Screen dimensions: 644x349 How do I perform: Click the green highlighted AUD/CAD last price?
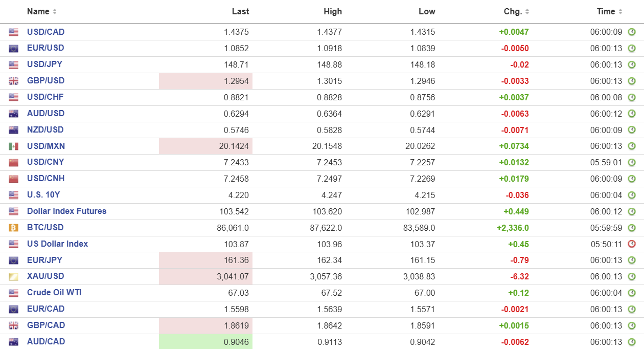[205, 342]
